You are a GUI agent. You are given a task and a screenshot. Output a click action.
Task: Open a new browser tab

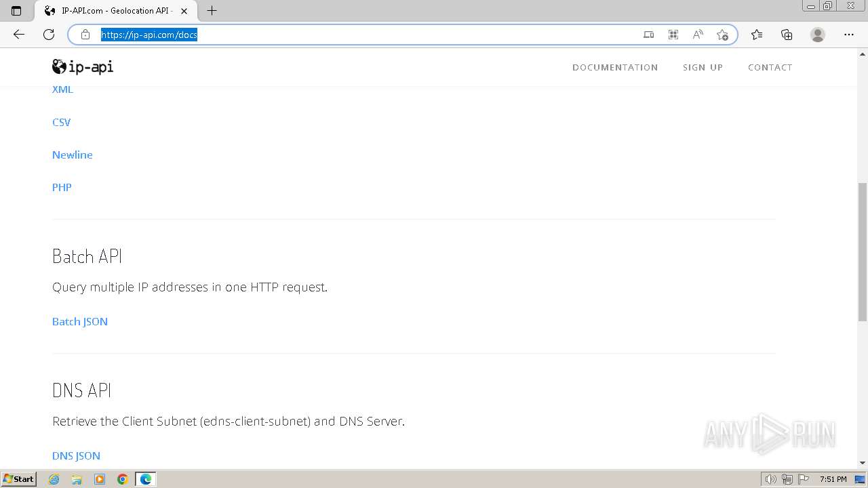pos(212,11)
